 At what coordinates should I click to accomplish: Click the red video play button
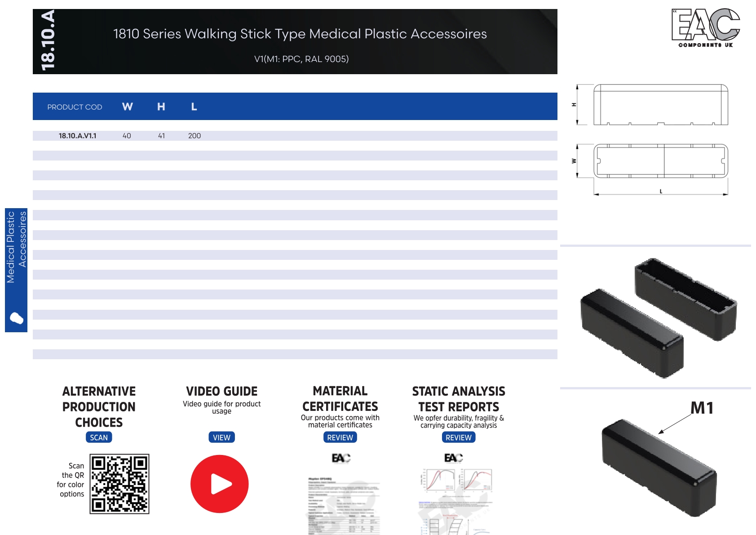[x=219, y=484]
